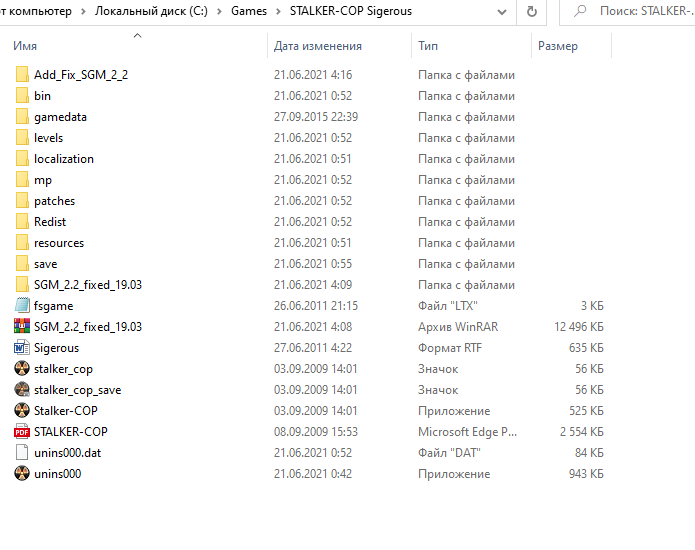Click the stalker_cop icon file's radiation icon
Viewport: 695px width, 550px height.
pos(22,368)
